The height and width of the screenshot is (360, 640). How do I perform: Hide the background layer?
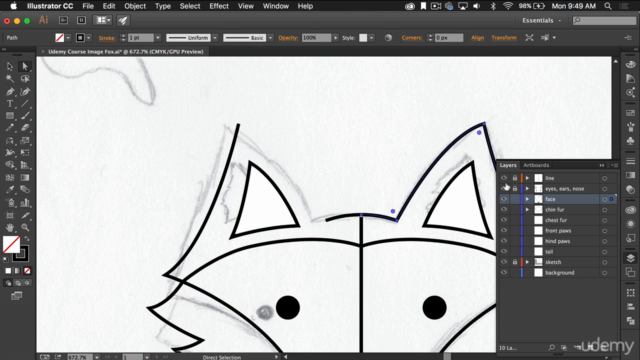click(x=504, y=273)
